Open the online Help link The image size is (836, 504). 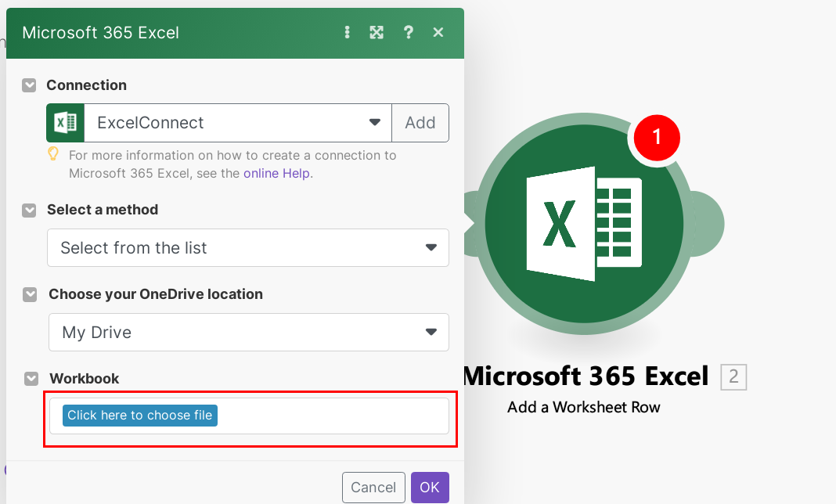[277, 173]
